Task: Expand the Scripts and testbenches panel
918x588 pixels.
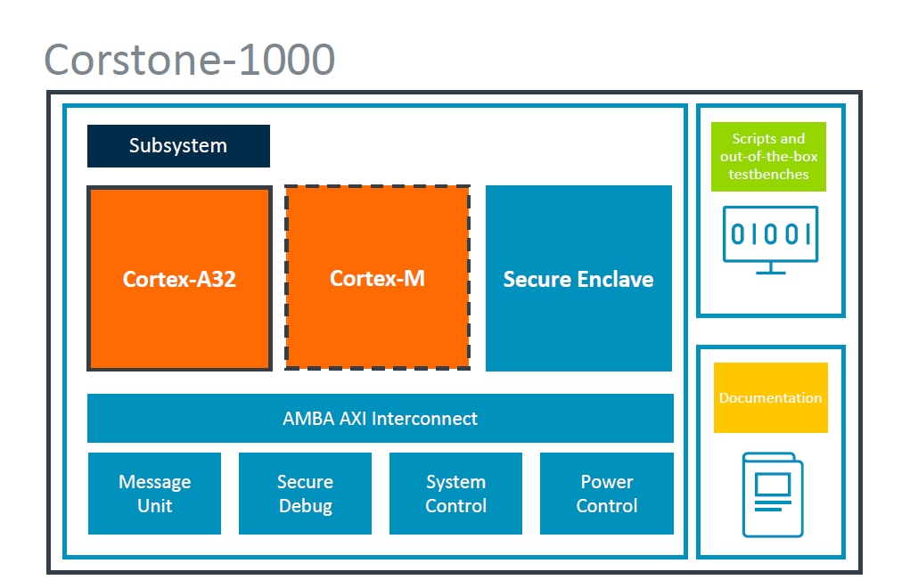Action: pos(770,211)
